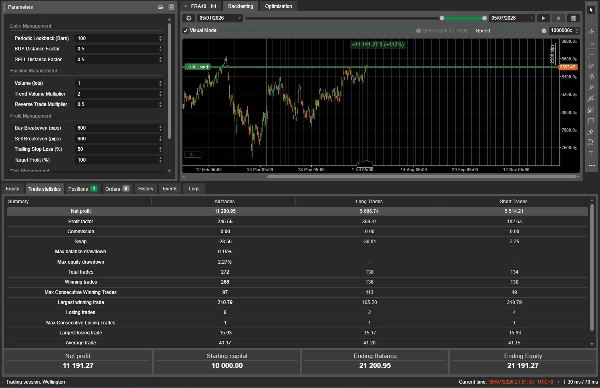Click the chart horizontal scrollbar
This screenshot has width=600, height=388.
coord(422,176)
